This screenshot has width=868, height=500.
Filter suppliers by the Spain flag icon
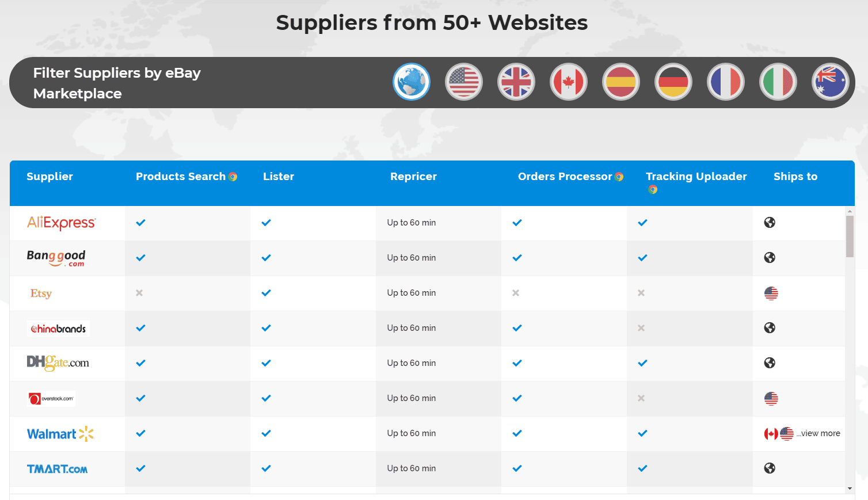coord(620,82)
